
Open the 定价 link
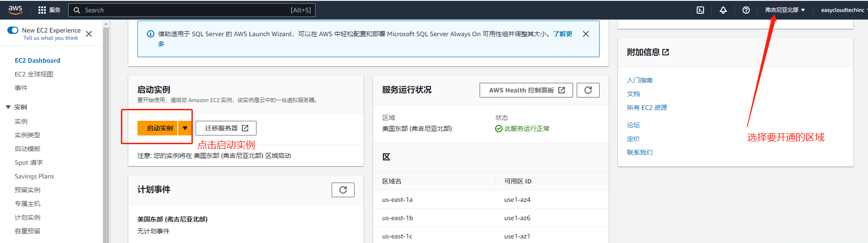point(633,139)
